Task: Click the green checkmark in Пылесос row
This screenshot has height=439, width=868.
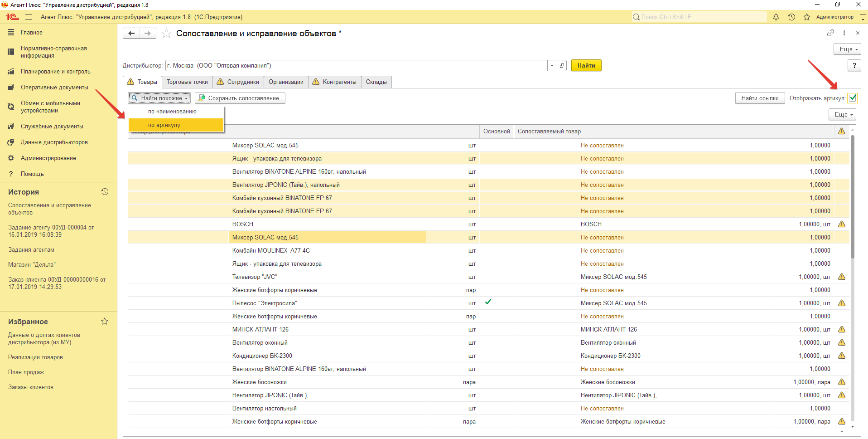Action: point(488,302)
